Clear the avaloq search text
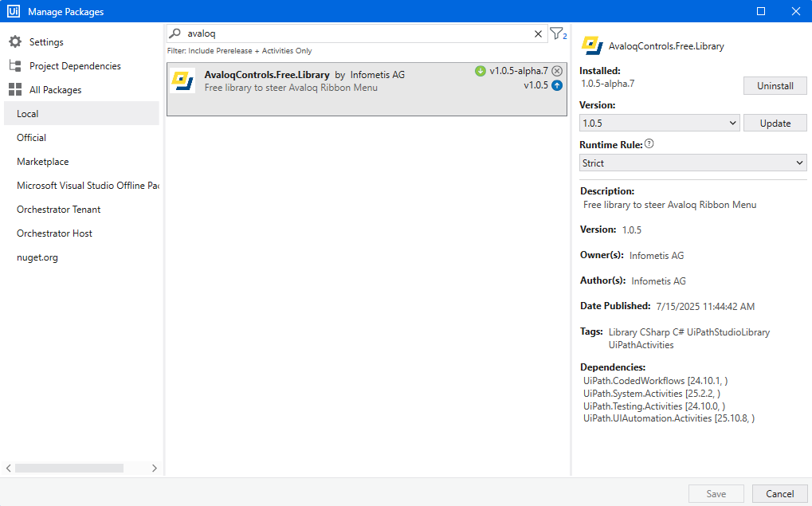The image size is (812, 506). tap(538, 33)
